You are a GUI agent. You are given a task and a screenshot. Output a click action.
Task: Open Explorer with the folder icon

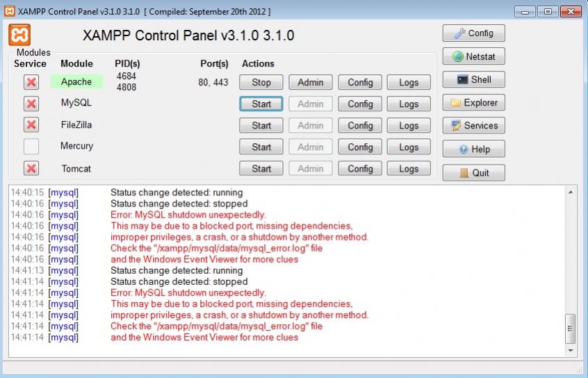(473, 103)
